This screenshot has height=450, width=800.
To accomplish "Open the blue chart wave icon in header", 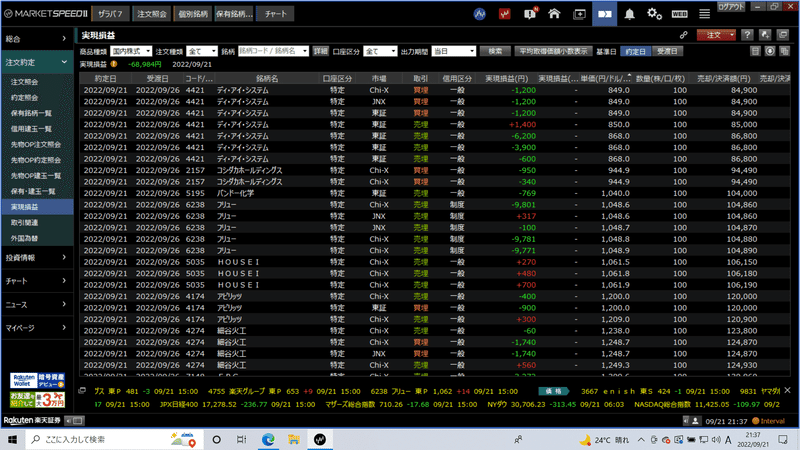I will (x=480, y=14).
